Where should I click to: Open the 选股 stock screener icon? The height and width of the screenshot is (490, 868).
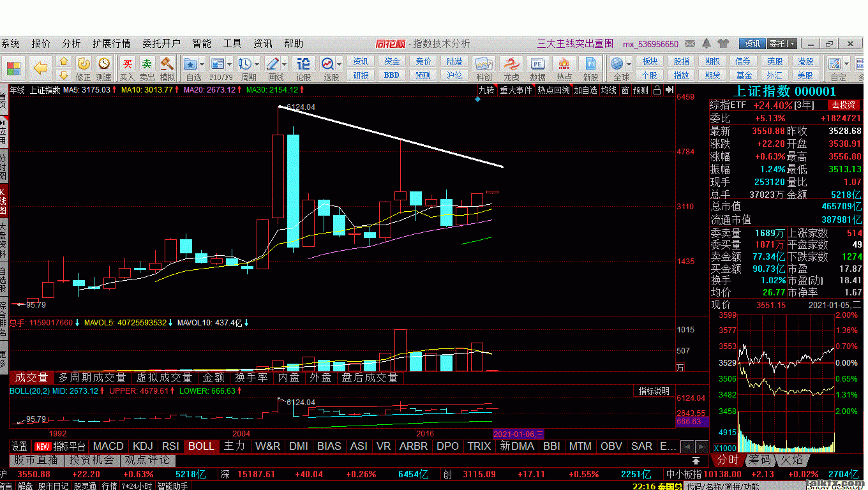(327, 64)
